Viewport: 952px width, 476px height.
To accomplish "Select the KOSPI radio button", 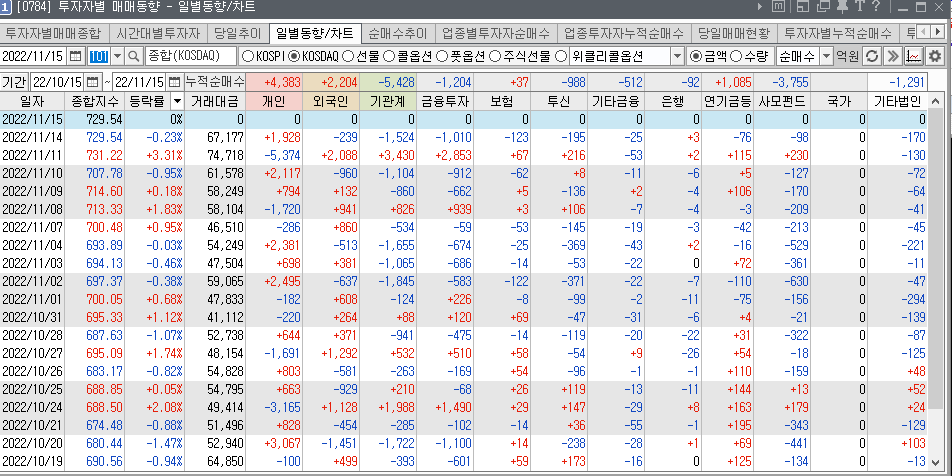I will (249, 56).
